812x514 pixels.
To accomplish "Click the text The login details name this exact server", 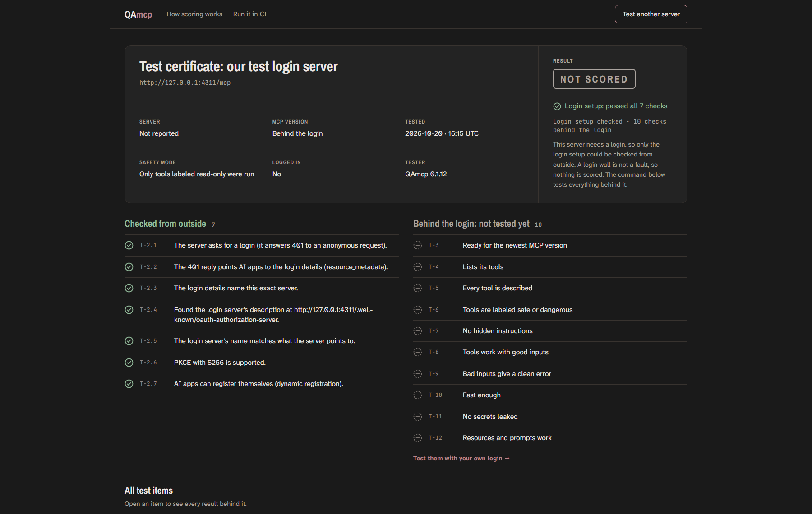I will point(236,288).
